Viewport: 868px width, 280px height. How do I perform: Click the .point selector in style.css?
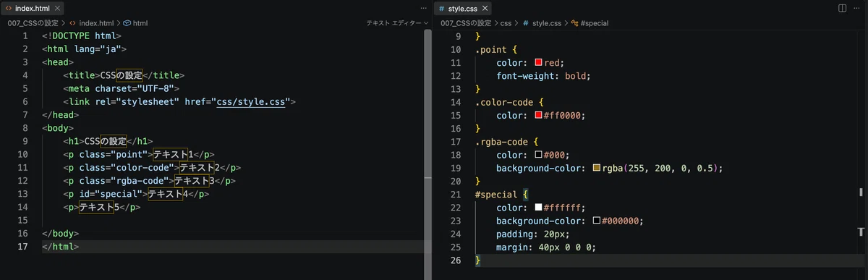click(491, 49)
